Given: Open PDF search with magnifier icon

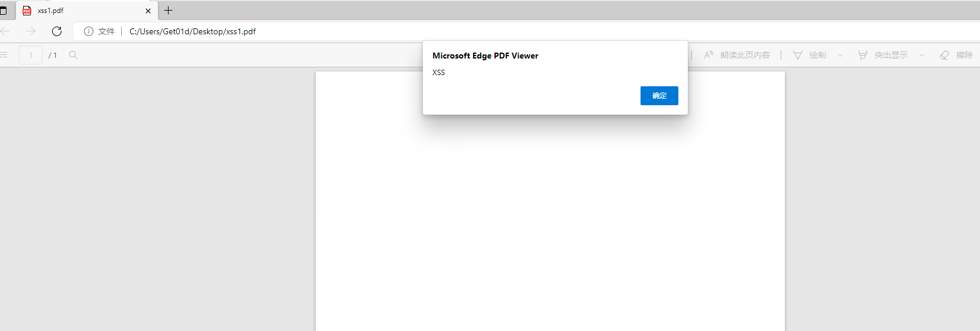Looking at the screenshot, I should pyautogui.click(x=73, y=55).
